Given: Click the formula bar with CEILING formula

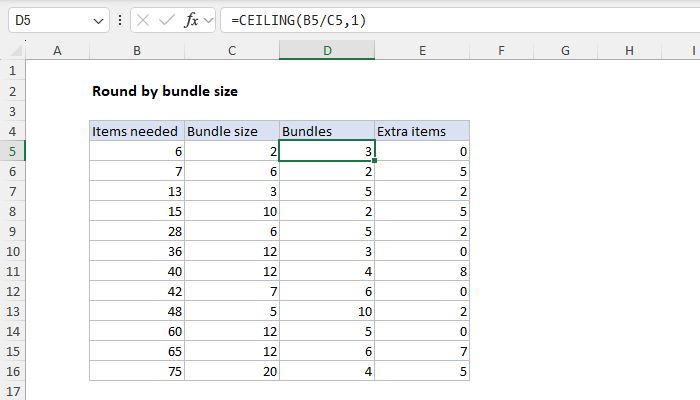Looking at the screenshot, I should 460,20.
